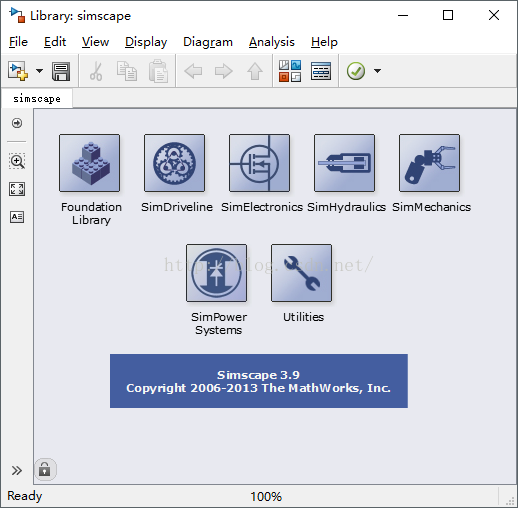
Task: Click the Back arrow toolbar icon
Action: tap(193, 71)
